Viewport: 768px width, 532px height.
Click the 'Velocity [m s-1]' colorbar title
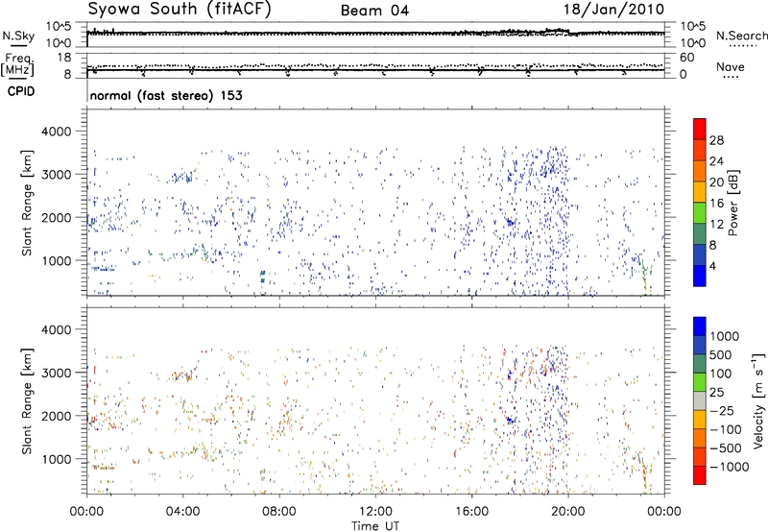point(758,400)
